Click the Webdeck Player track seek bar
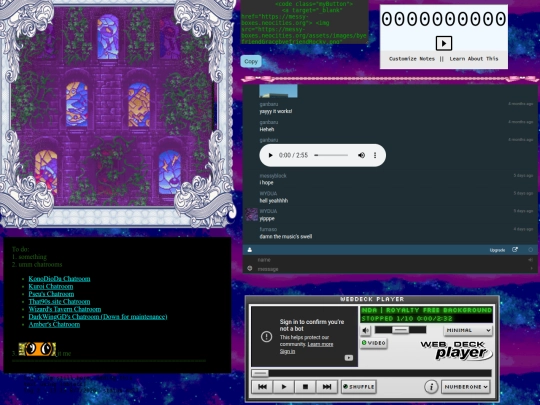This screenshot has height=405, width=540. (371, 373)
